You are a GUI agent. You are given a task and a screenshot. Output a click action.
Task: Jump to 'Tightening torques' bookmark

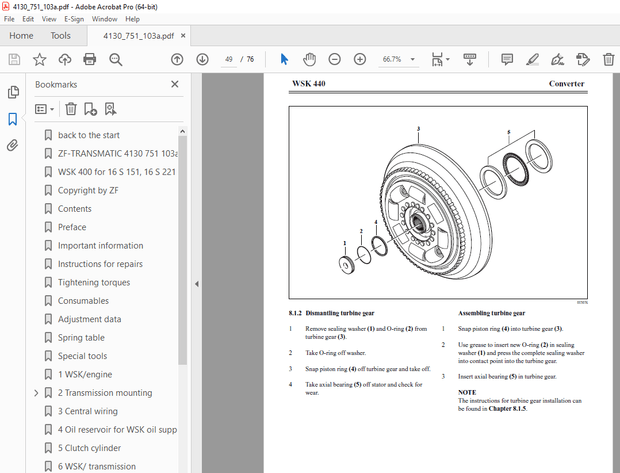click(94, 282)
